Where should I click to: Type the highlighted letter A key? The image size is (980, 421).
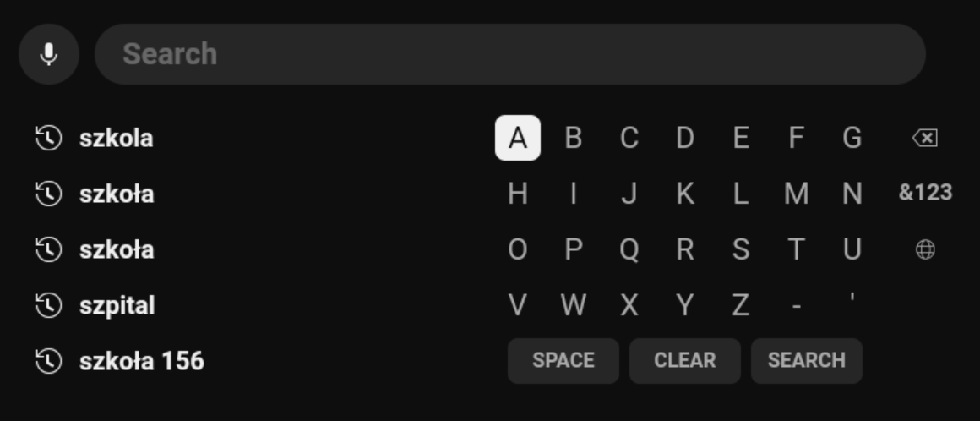tap(518, 138)
